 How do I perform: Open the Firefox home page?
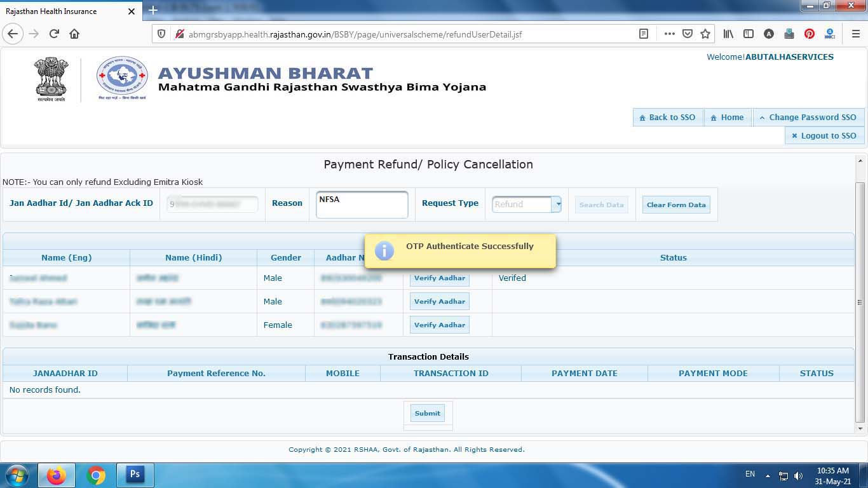tap(74, 34)
